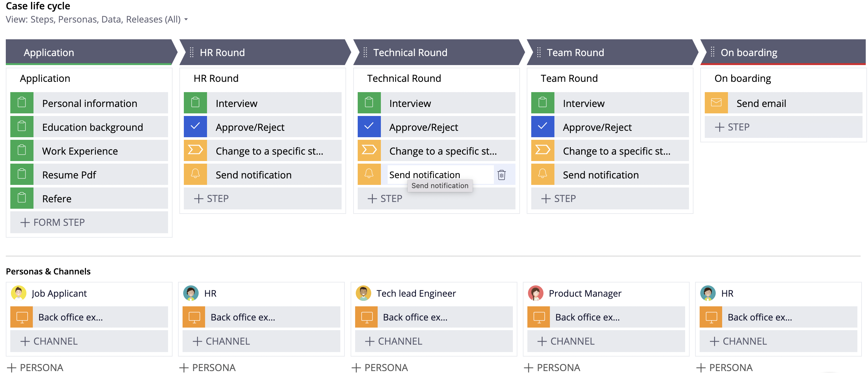Image resolution: width=868 pixels, height=373 pixels.
Task: Add a step to On boarding
Action: click(732, 127)
